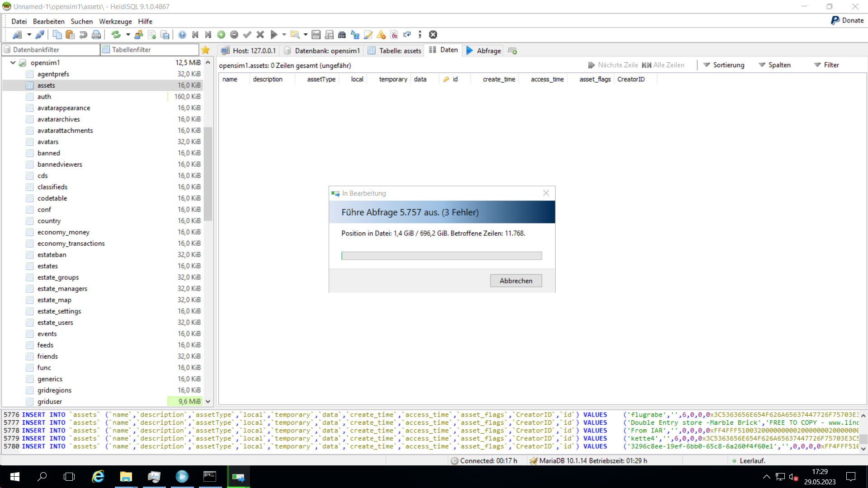Switch to the Abfrage tab
Screen dimensions: 868x488
pyautogui.click(x=484, y=51)
